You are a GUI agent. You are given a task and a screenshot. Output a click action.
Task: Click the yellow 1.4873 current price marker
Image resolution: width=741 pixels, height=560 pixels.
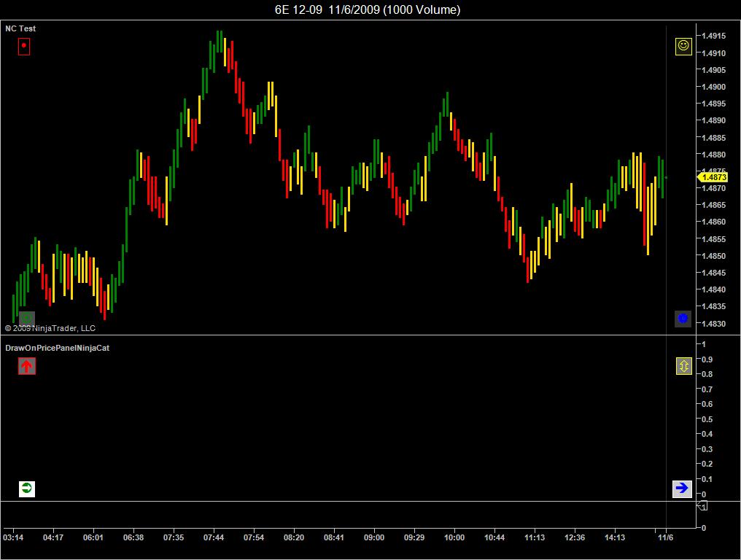pos(713,177)
